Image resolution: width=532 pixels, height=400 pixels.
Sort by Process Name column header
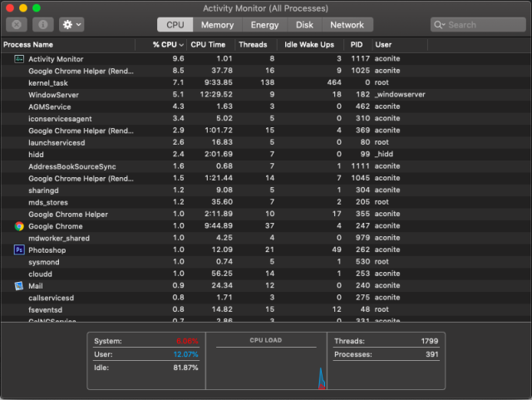[x=68, y=44]
